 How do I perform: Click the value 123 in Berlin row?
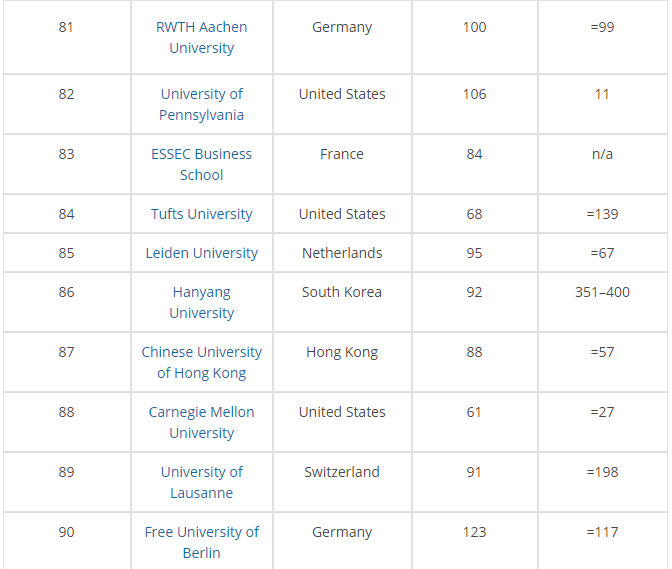474,532
